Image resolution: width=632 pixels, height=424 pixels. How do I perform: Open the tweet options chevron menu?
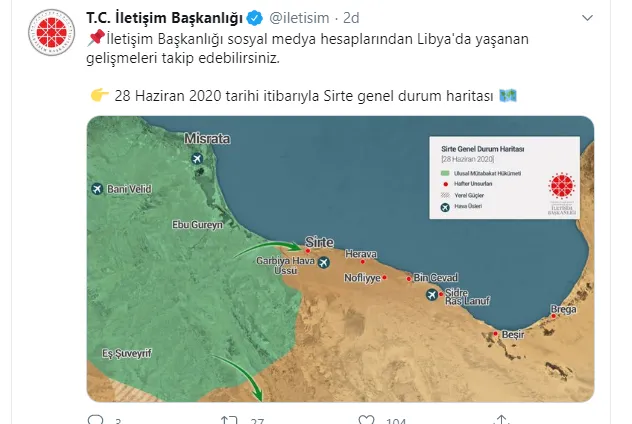coord(587,18)
